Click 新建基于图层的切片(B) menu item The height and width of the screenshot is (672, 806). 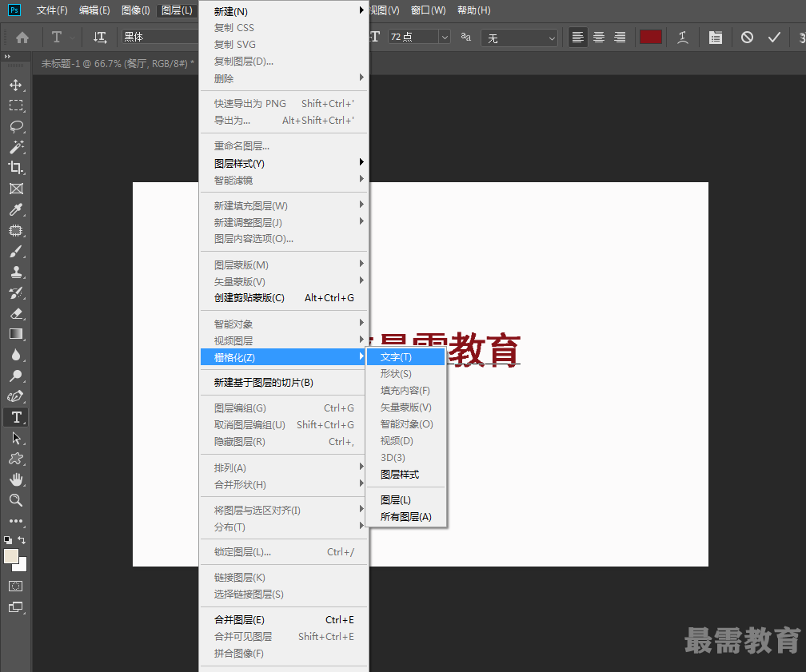(x=284, y=383)
